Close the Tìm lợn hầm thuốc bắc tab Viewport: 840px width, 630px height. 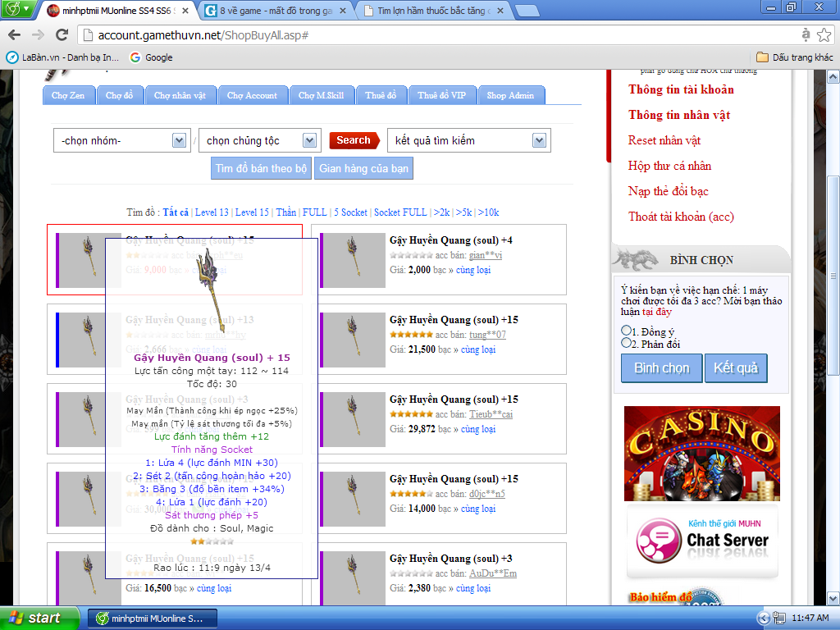pos(500,11)
